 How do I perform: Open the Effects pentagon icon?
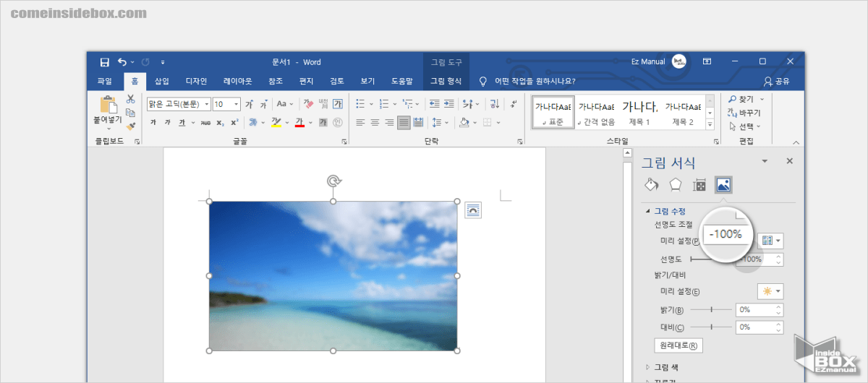pos(675,184)
